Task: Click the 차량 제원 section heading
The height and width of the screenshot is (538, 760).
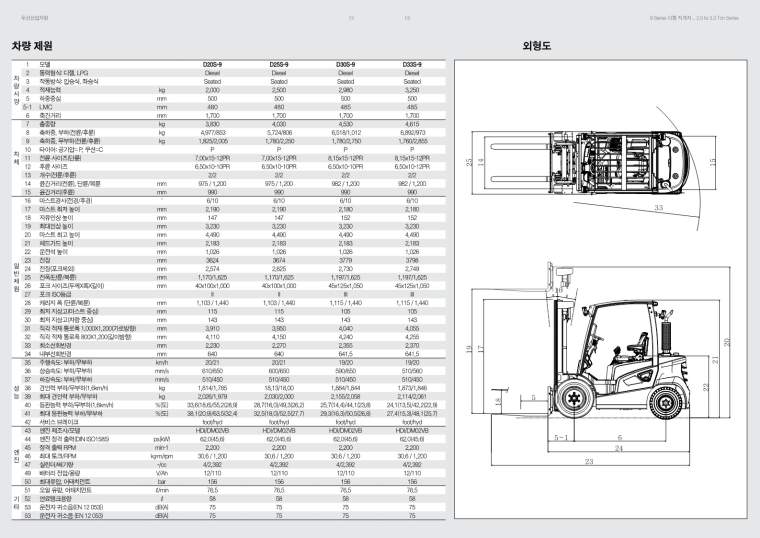Action: pyautogui.click(x=32, y=46)
